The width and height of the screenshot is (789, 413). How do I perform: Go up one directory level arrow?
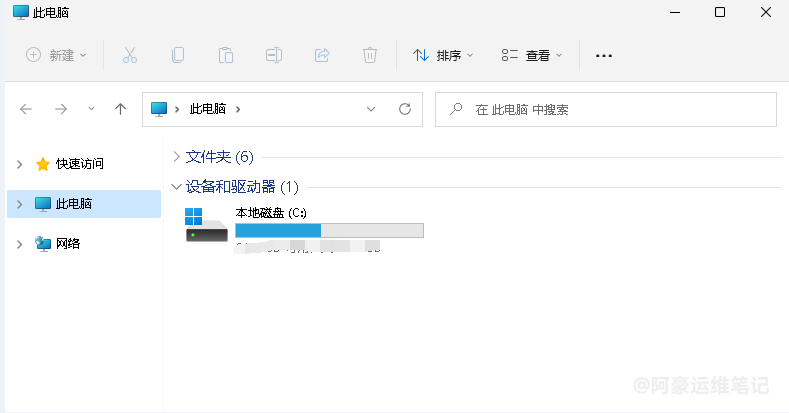click(120, 109)
